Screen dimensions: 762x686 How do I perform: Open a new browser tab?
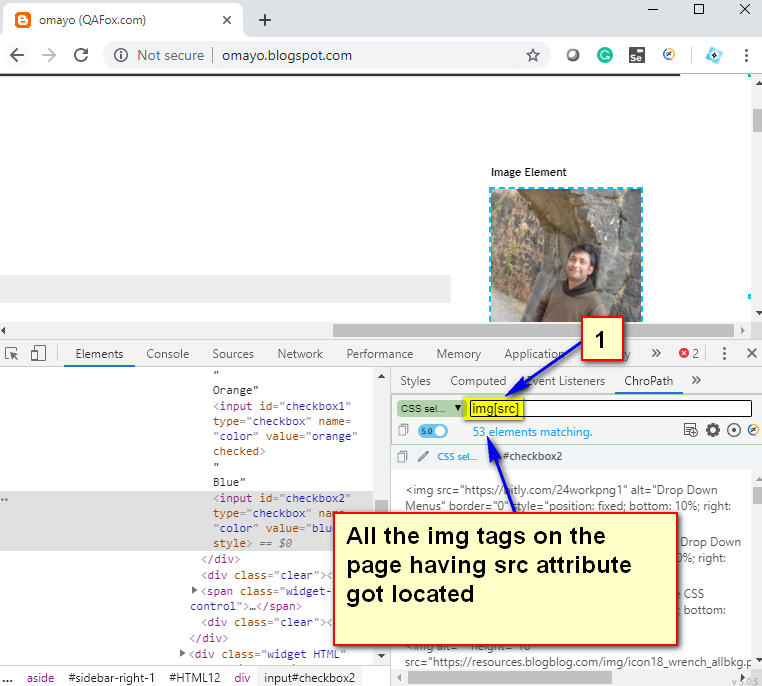pyautogui.click(x=265, y=20)
